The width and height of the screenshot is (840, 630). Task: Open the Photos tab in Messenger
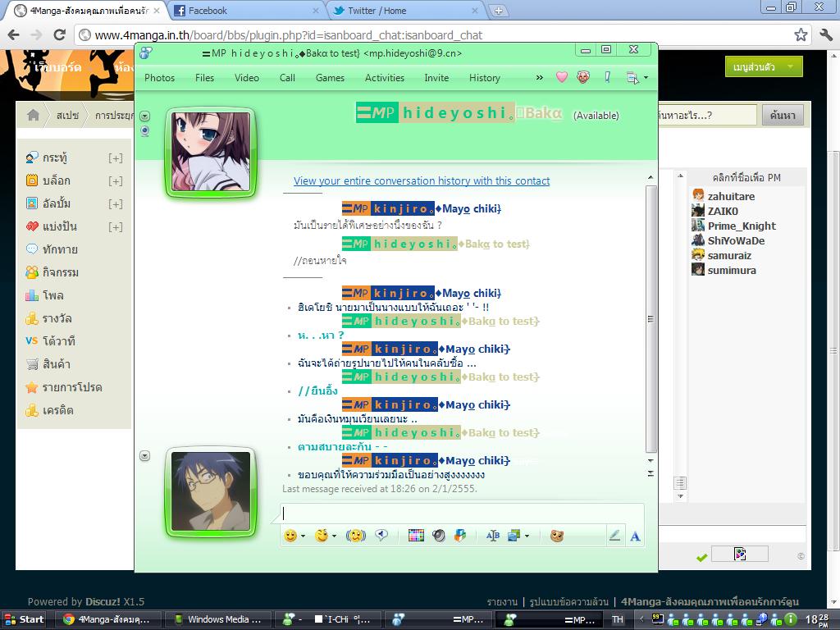coord(160,78)
